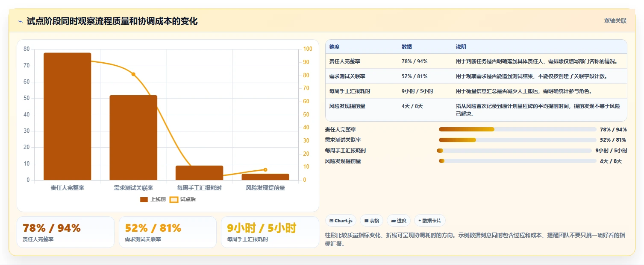
Task: Click the line point above 风险发现提前量
Action: (x=265, y=170)
